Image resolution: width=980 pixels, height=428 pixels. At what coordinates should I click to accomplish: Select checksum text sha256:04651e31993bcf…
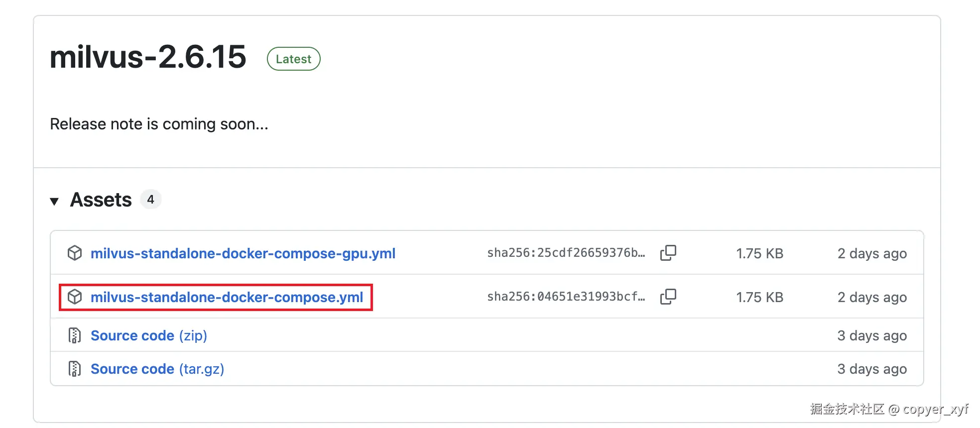pyautogui.click(x=566, y=297)
